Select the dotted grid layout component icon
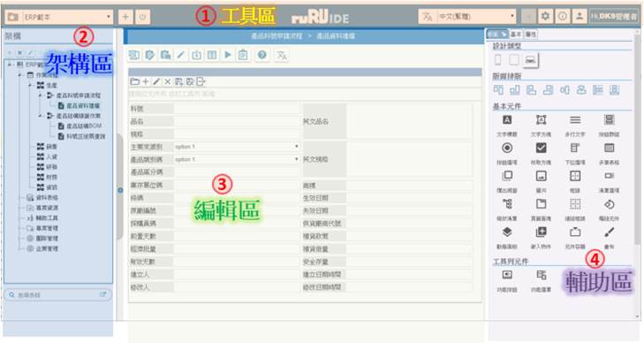This screenshot has width=644, height=343. (x=575, y=204)
